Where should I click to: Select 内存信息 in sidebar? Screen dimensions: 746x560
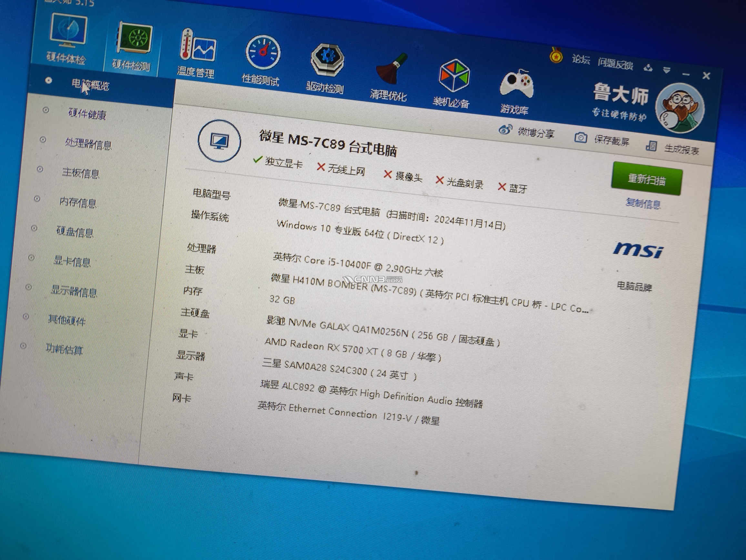pyautogui.click(x=78, y=202)
